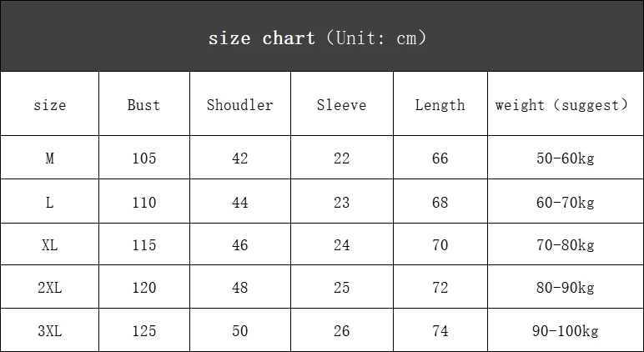Click the bust value 125 cell

144,331
